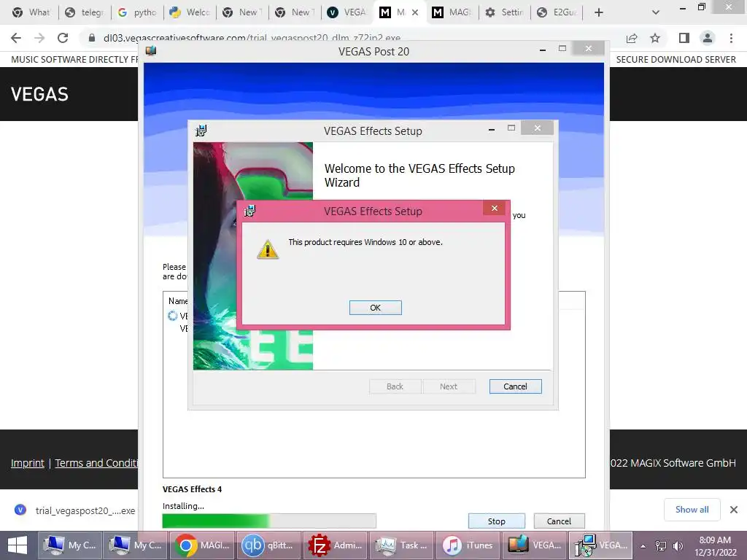Click the volume speaker icon in the tray
Viewport: 747px width, 560px height.
point(678,545)
